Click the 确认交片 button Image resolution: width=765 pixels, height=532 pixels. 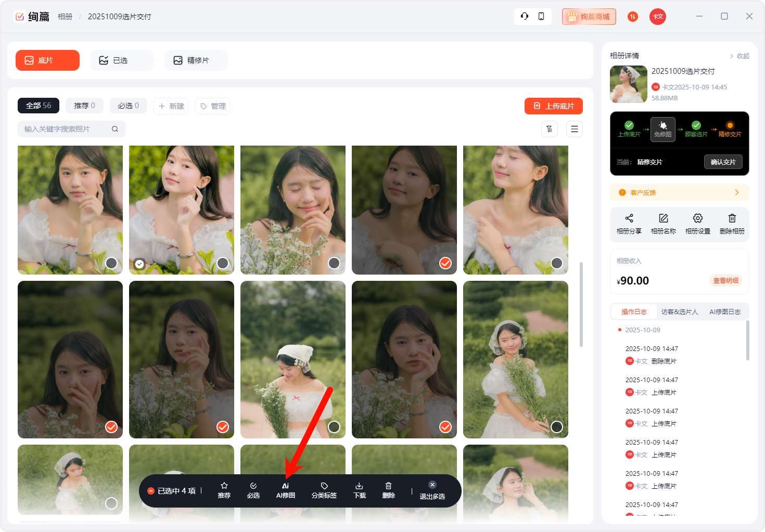[x=723, y=162]
